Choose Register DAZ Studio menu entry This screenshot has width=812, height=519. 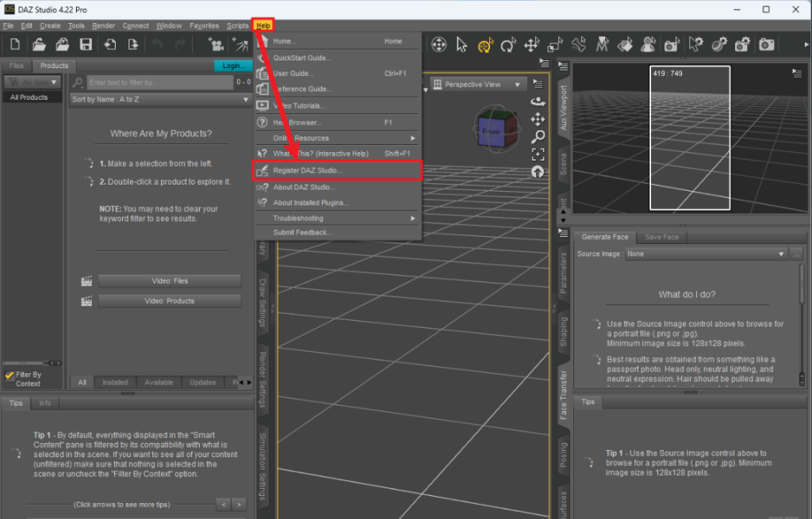point(308,170)
